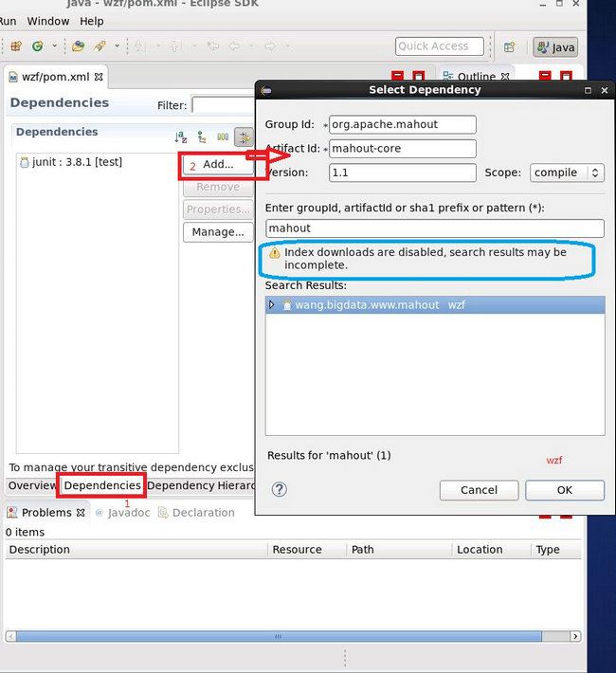Switch to the Overview tab of pom editor
The image size is (616, 673).
coord(32,485)
